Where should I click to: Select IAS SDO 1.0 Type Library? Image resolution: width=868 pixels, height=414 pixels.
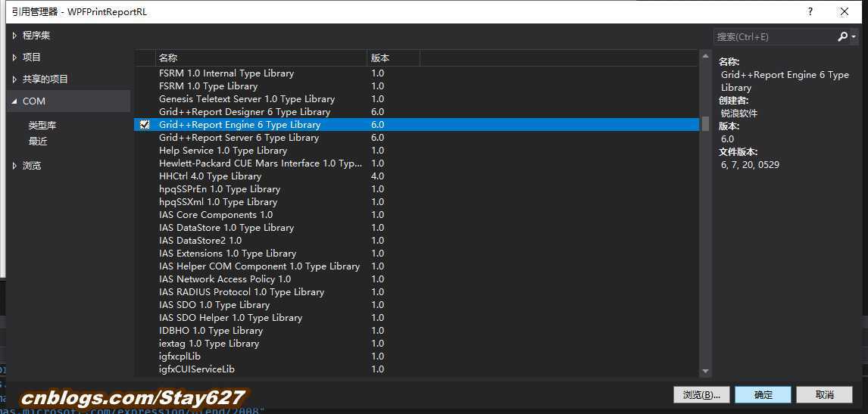417,305
